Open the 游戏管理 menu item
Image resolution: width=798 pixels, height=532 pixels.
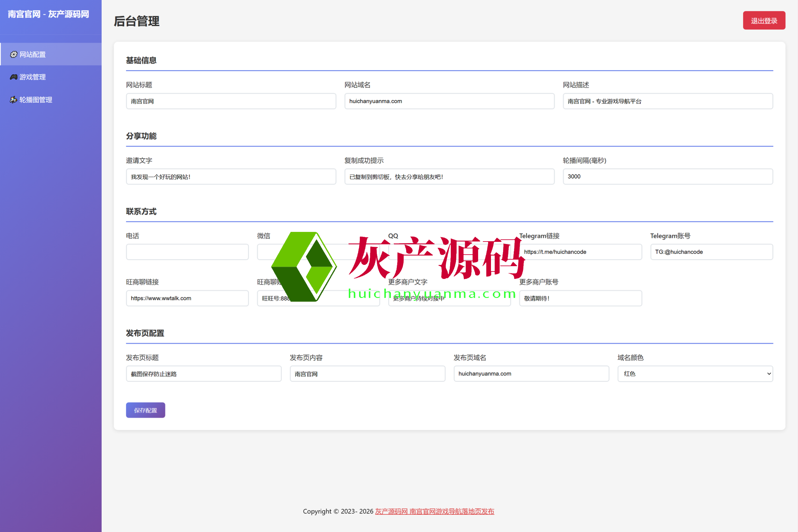tap(32, 77)
